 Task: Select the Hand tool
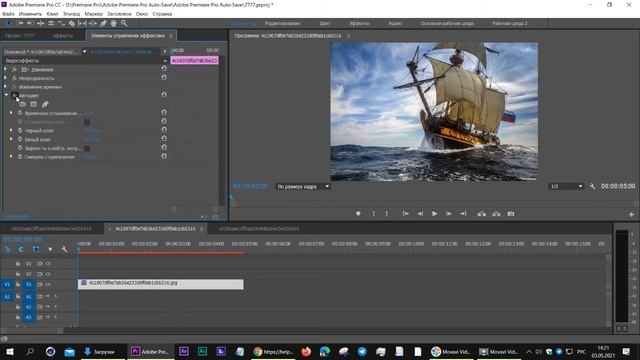pos(114,24)
